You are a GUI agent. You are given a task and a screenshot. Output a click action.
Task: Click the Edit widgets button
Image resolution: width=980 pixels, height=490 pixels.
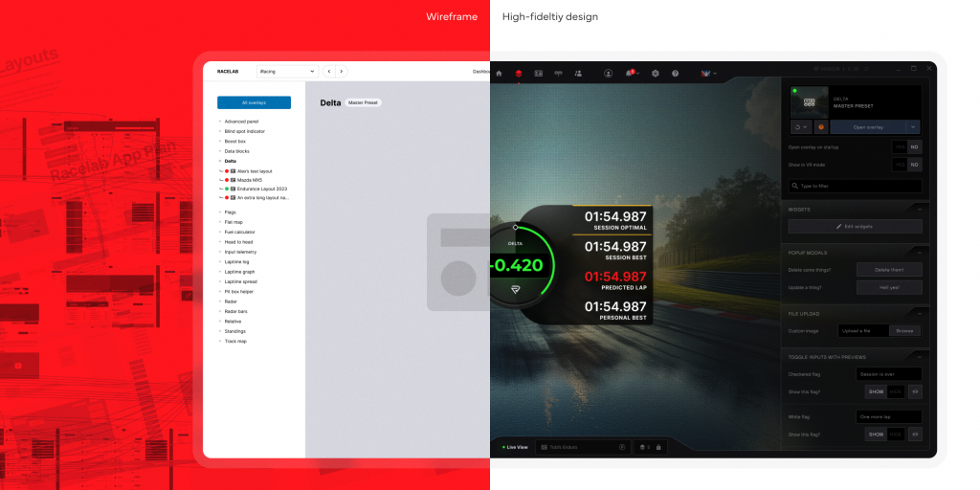(x=855, y=227)
